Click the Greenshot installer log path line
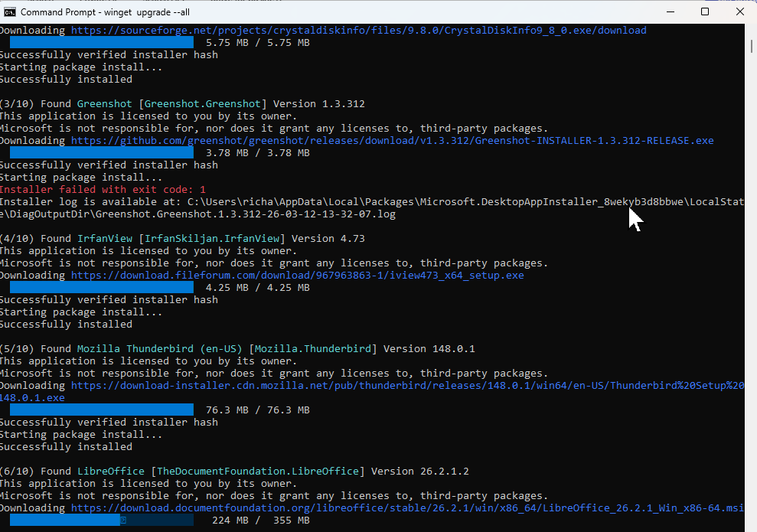This screenshot has width=757, height=532. (x=372, y=208)
